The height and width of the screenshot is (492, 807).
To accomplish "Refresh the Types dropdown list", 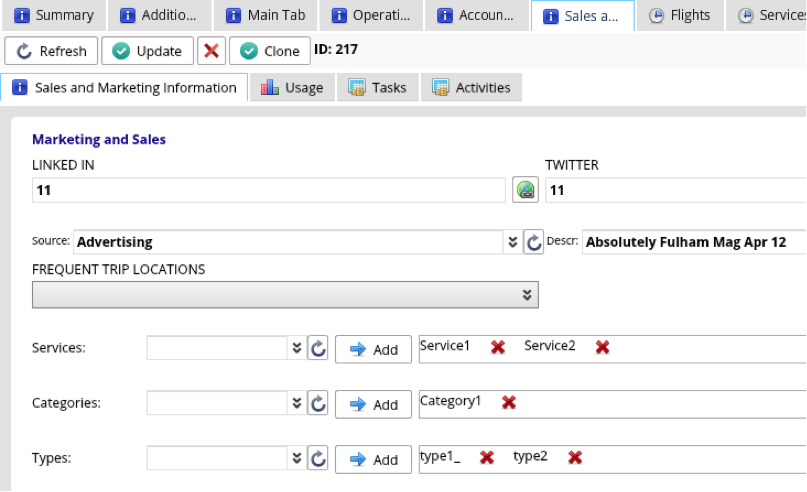I will (318, 458).
